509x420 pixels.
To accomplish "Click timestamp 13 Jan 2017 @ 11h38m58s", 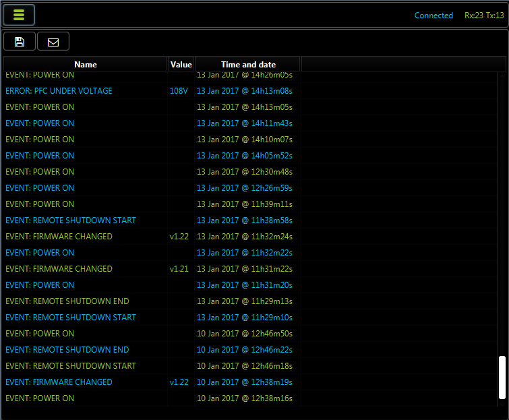I will tap(245, 220).
